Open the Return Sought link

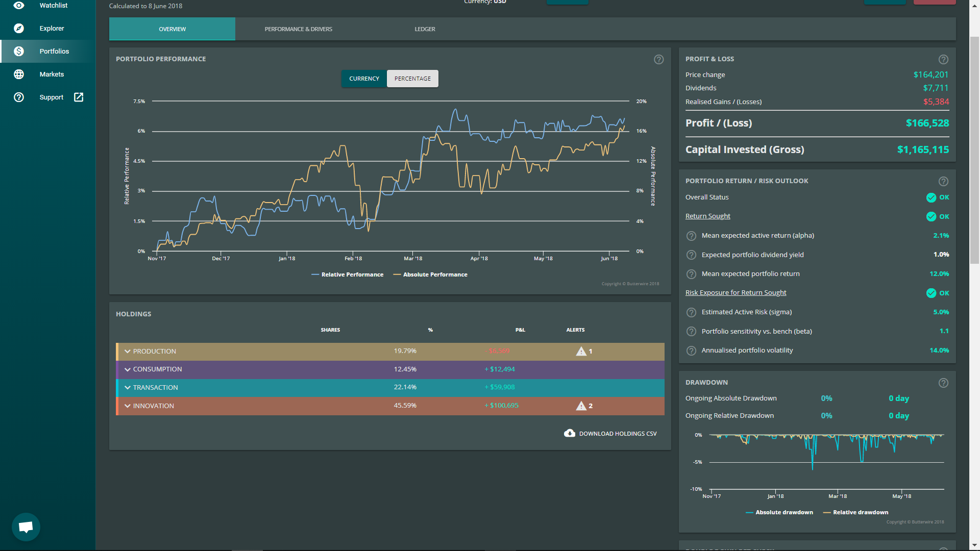coord(707,216)
